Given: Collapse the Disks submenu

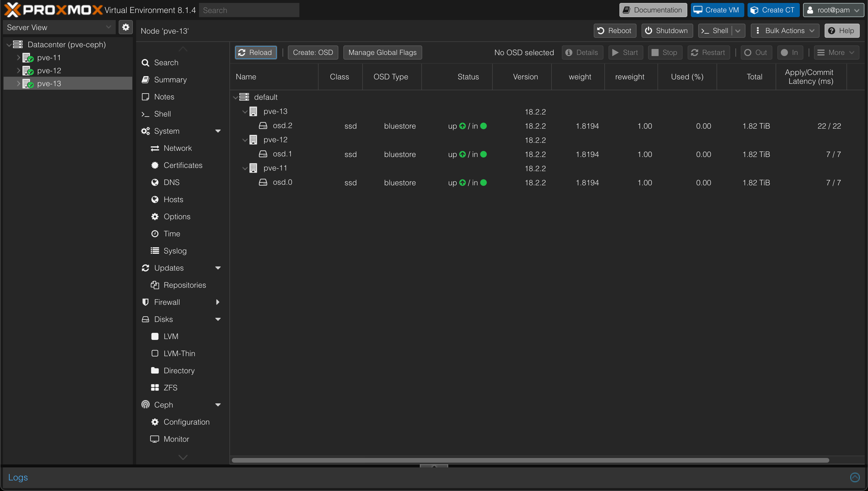Looking at the screenshot, I should pos(218,319).
